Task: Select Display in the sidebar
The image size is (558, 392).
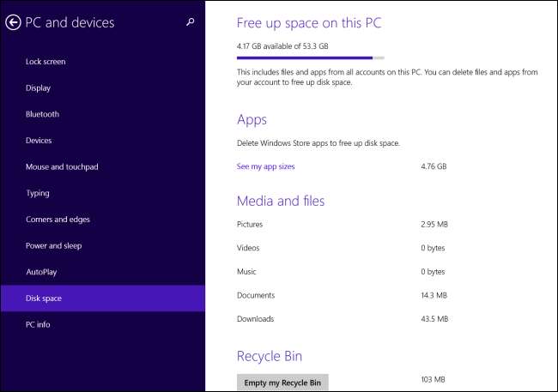Action: 38,87
